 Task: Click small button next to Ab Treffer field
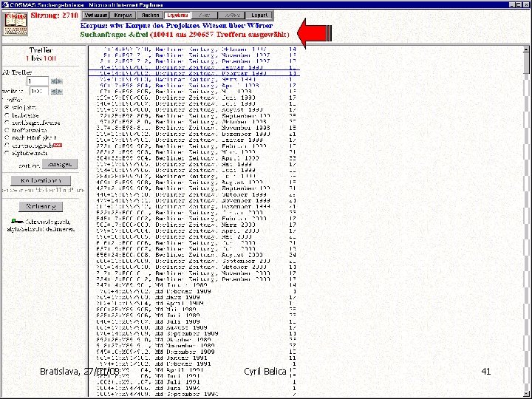click(57, 81)
